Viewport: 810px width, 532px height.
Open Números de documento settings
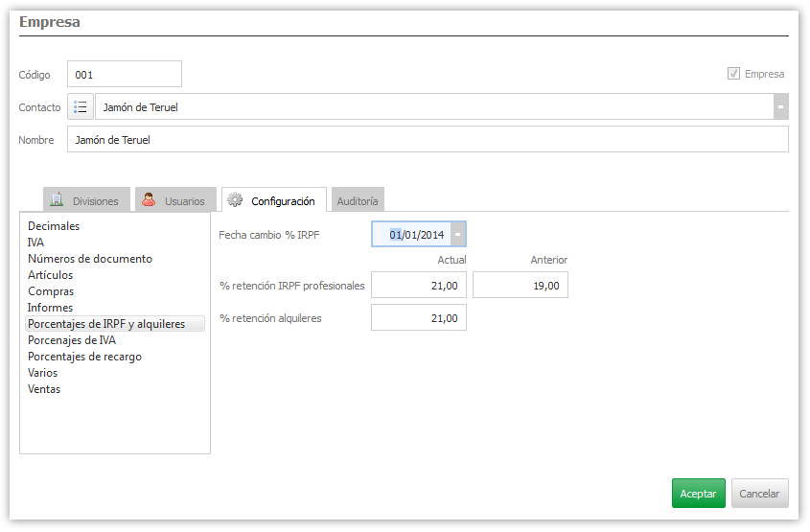tap(90, 259)
